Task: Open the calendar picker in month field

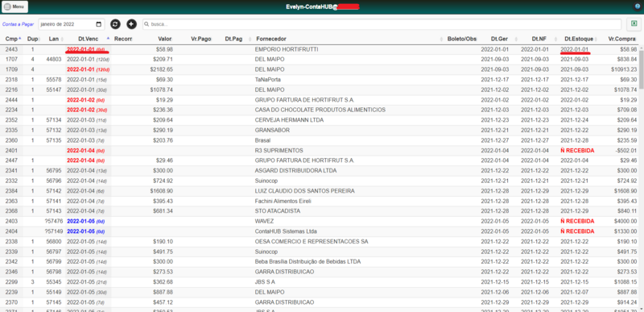Action: click(98, 24)
